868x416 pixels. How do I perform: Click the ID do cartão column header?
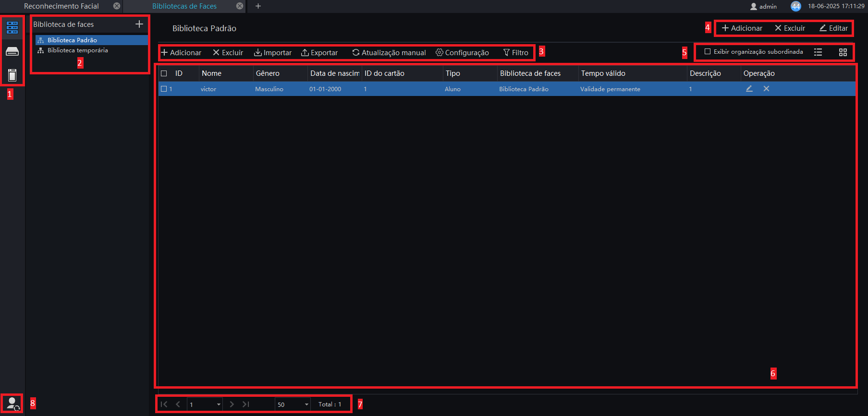point(384,73)
